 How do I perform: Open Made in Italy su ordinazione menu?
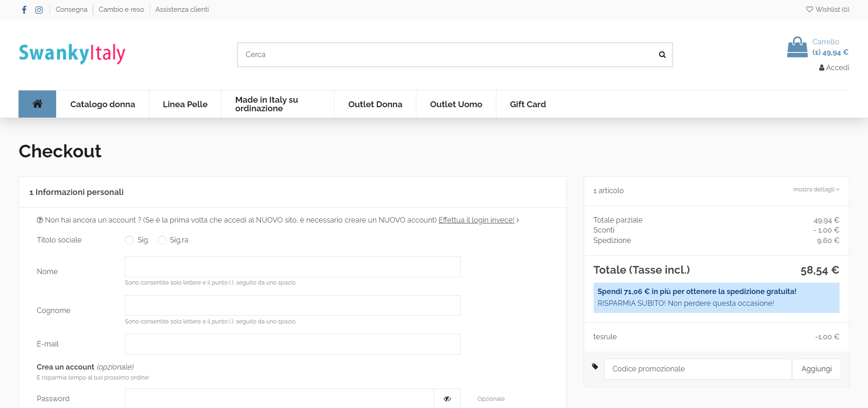point(278,104)
